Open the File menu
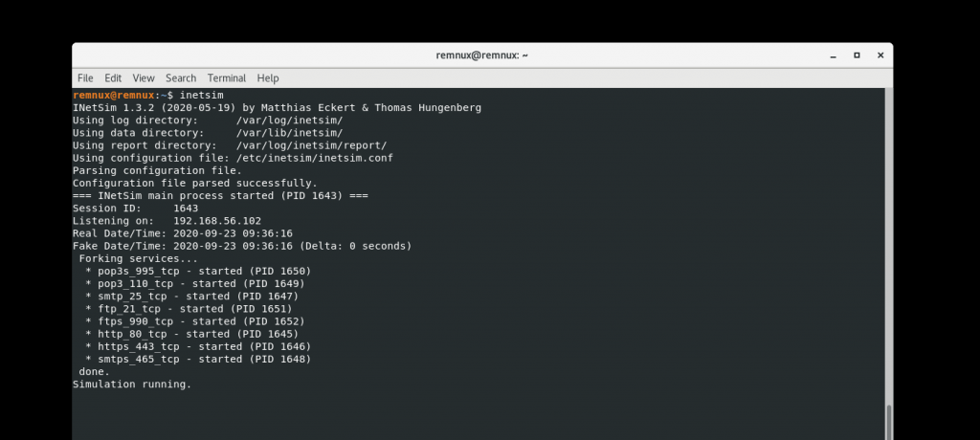The height and width of the screenshot is (440, 980). [85, 78]
